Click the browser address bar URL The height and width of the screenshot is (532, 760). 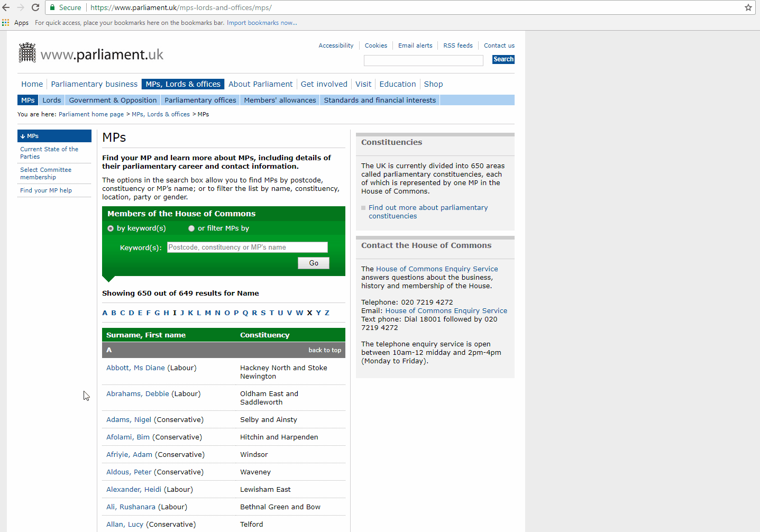[x=181, y=7]
